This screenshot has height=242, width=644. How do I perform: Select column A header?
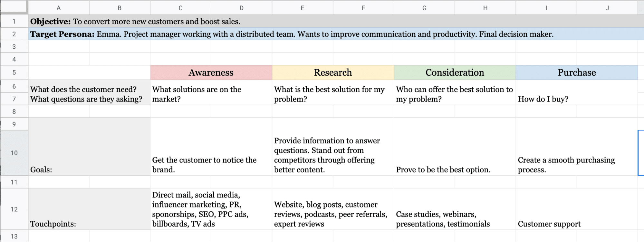[58, 8]
